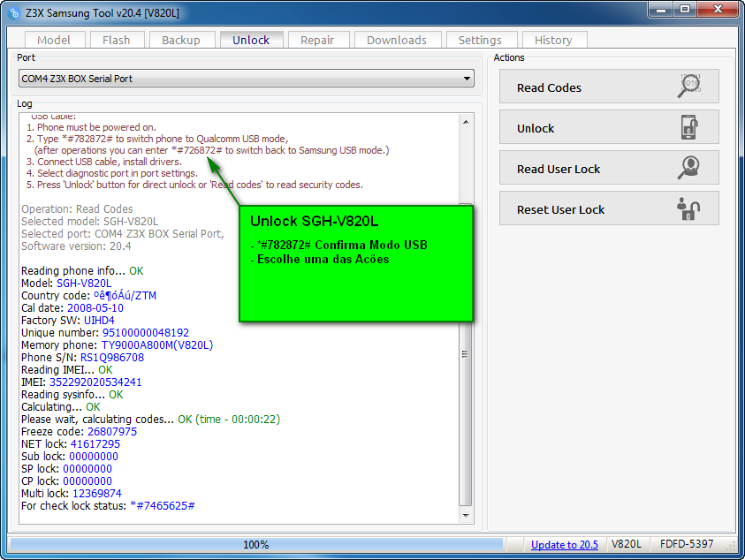Image resolution: width=745 pixels, height=560 pixels.
Task: Click the V820L status bar entry
Action: [627, 544]
